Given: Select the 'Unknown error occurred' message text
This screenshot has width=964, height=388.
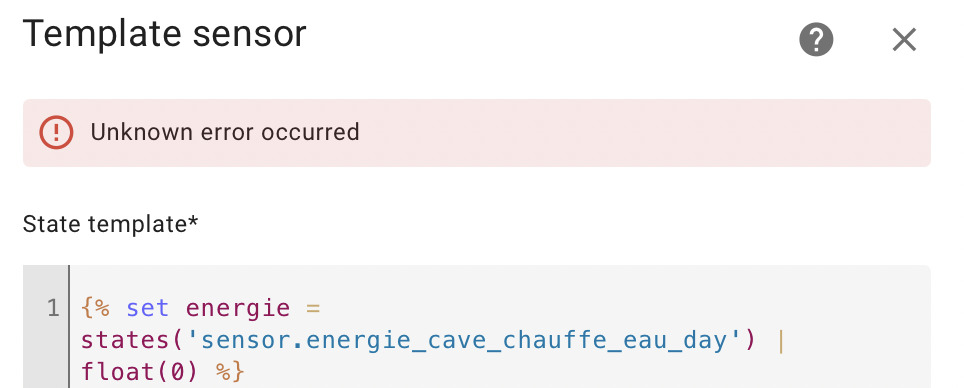Looking at the screenshot, I should click(x=225, y=132).
